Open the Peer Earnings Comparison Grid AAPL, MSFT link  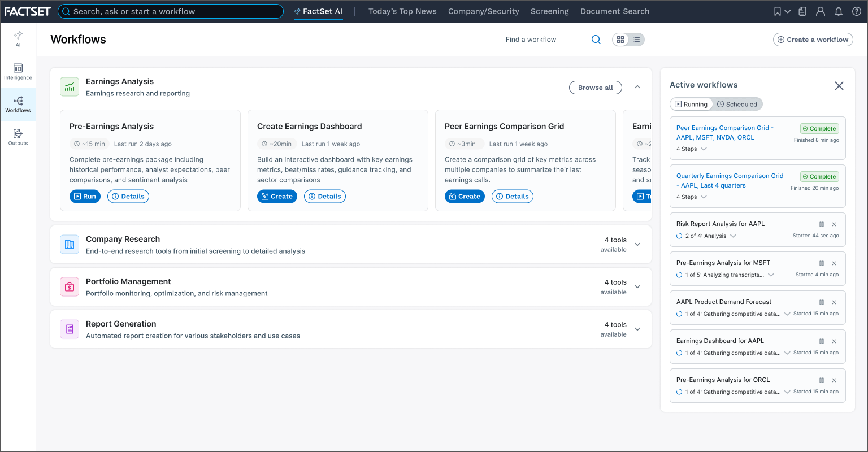(725, 133)
